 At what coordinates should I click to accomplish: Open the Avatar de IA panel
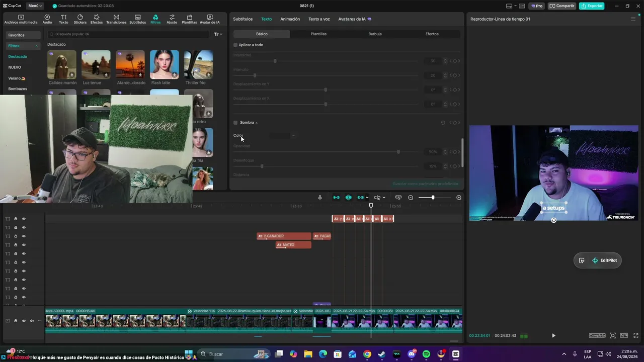click(x=210, y=19)
